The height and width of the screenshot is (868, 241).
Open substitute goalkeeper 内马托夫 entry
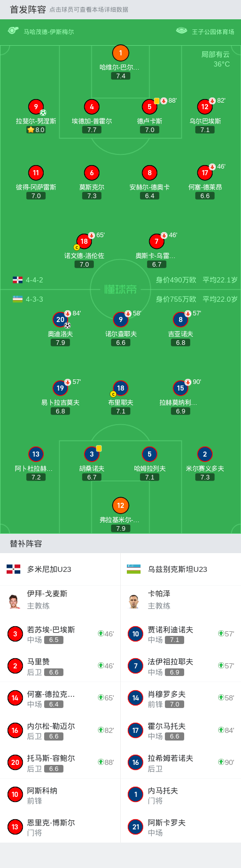click(x=181, y=795)
